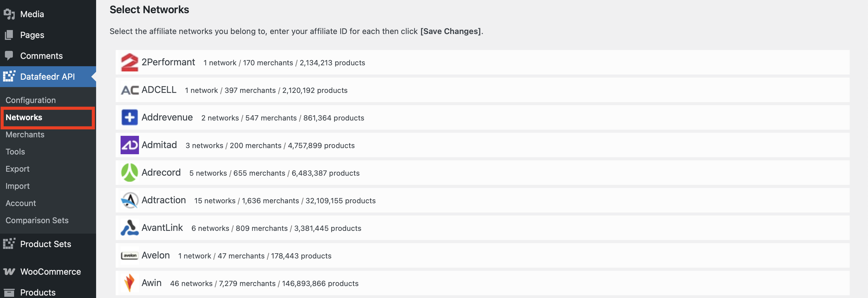Screen dimensions: 868x298
Task: Open the Comments admin menu
Action: tap(41, 56)
